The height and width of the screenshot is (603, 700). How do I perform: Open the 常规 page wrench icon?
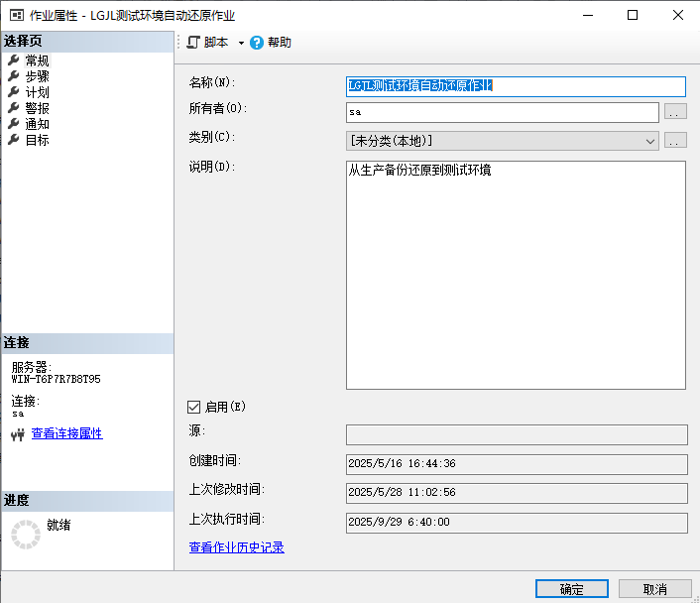[14, 60]
